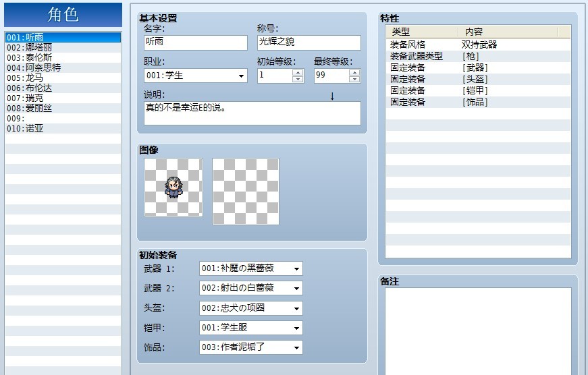This screenshot has width=588, height=375.
Task: Open the empty face image box
Action: pos(246,192)
